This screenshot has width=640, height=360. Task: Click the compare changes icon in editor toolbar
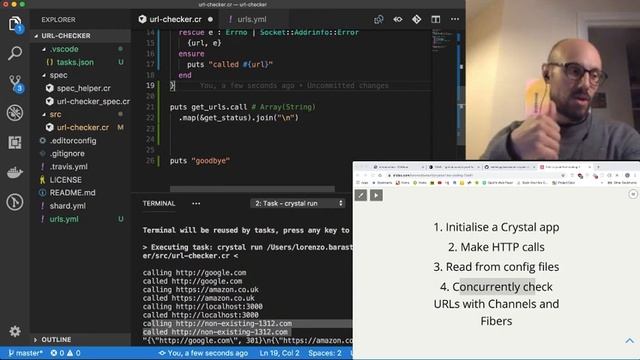(x=379, y=19)
